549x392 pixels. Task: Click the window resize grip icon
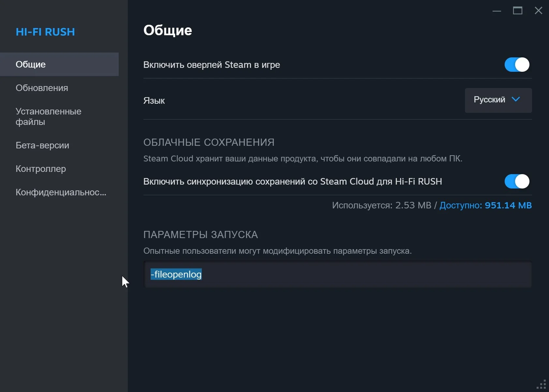click(x=542, y=384)
